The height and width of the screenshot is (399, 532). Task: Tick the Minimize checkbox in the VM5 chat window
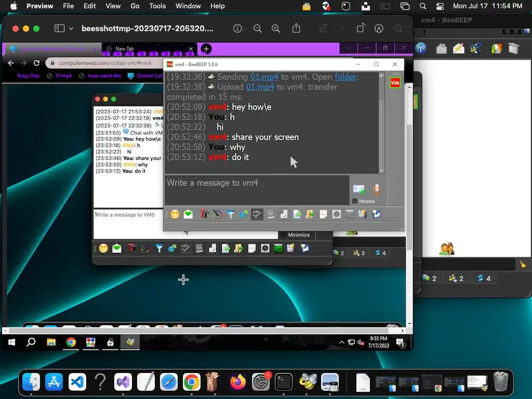283,235
